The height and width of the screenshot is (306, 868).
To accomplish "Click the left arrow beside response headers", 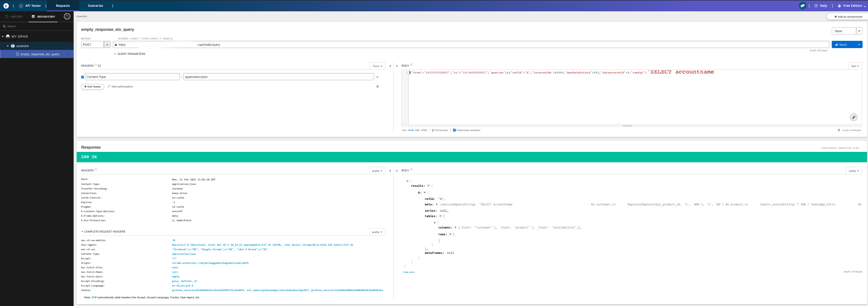I will (x=390, y=171).
